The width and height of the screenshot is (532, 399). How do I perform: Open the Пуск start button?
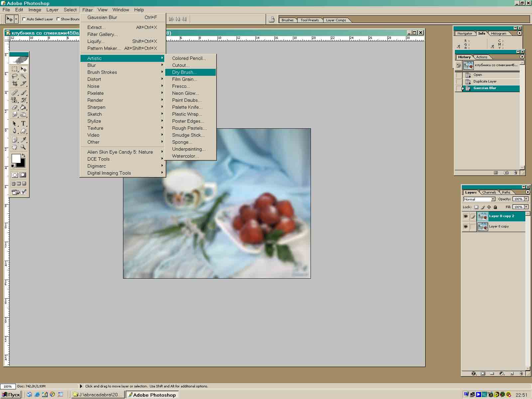tap(11, 395)
